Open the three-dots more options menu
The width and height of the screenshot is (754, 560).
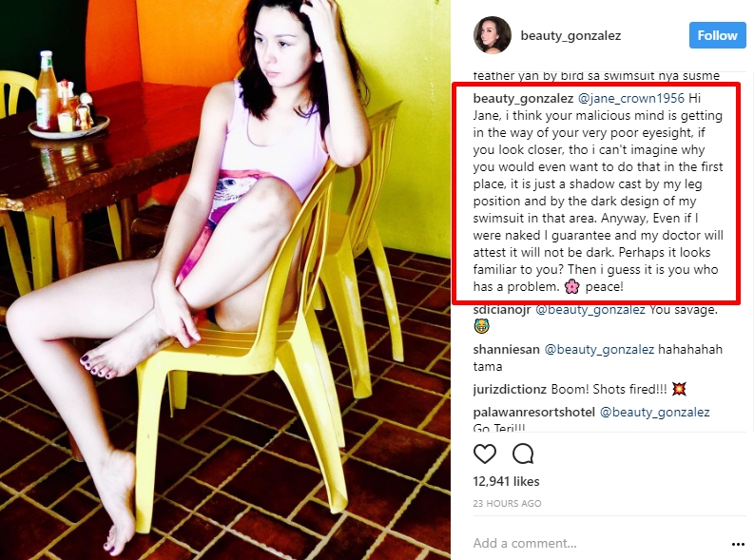pos(738,544)
